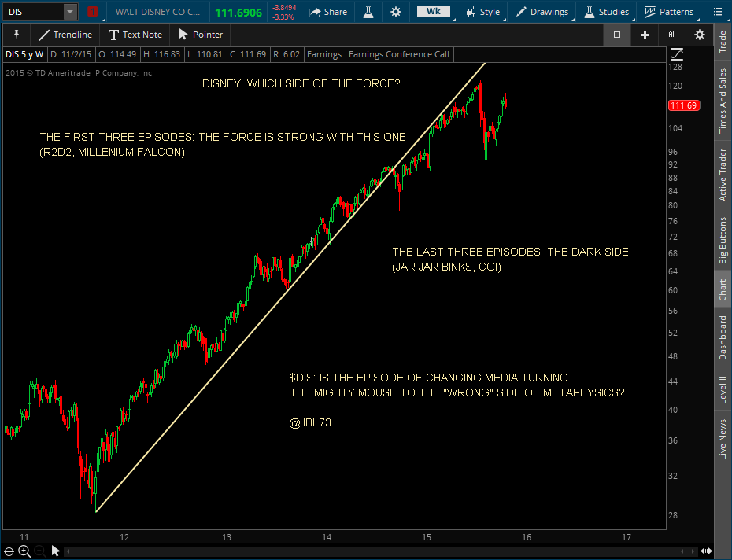Open the Style menu

coord(483,12)
